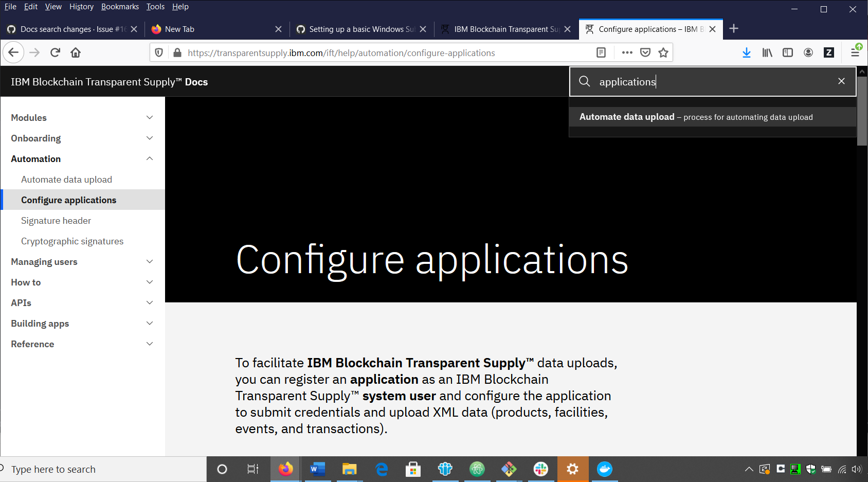This screenshot has height=482, width=868.
Task: Open page actions three-dot menu
Action: [x=627, y=52]
